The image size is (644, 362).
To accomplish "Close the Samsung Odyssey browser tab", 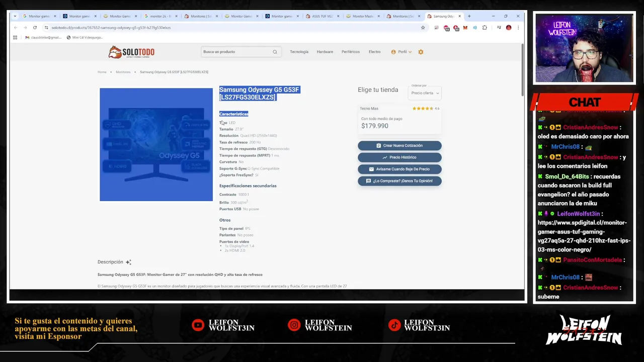I will coord(459,16).
